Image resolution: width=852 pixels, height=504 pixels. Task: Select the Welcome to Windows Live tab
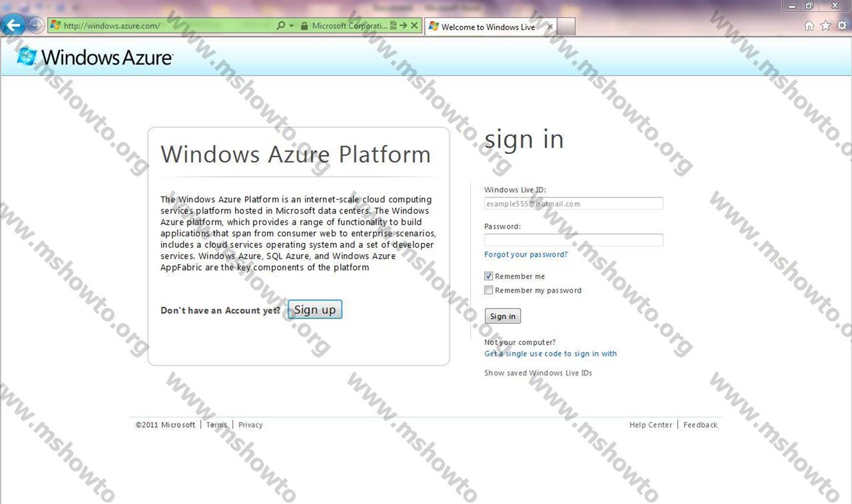[488, 27]
